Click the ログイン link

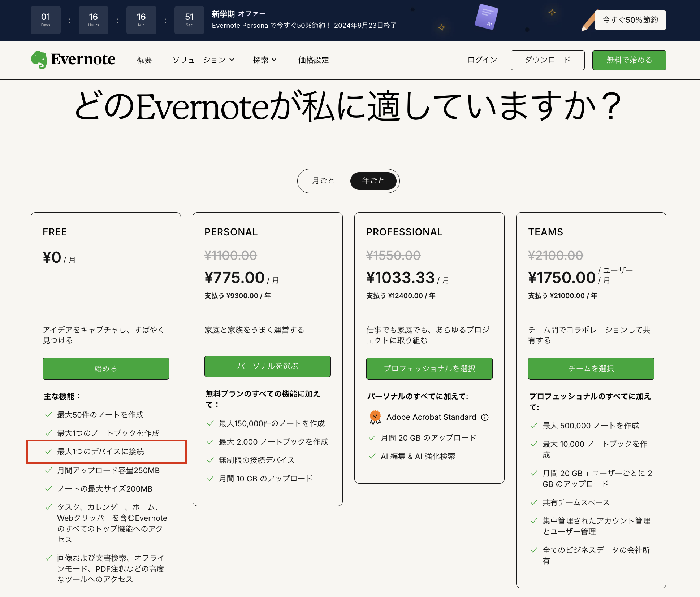(481, 60)
